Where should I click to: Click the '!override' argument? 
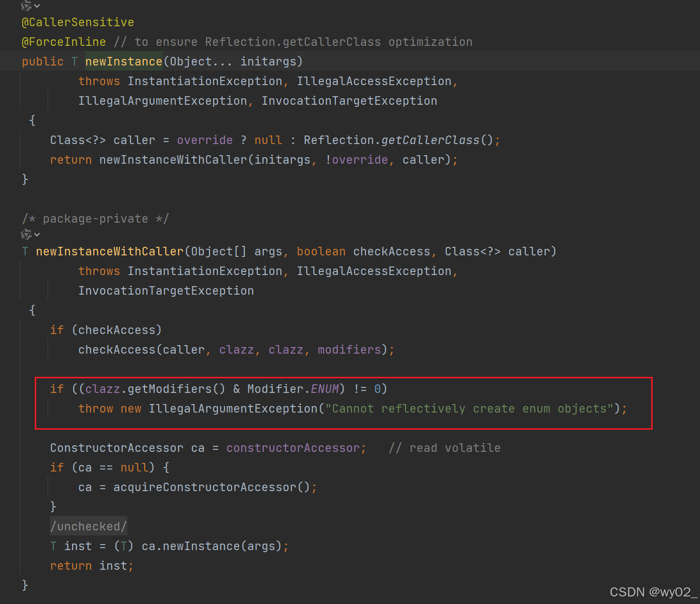click(x=357, y=160)
